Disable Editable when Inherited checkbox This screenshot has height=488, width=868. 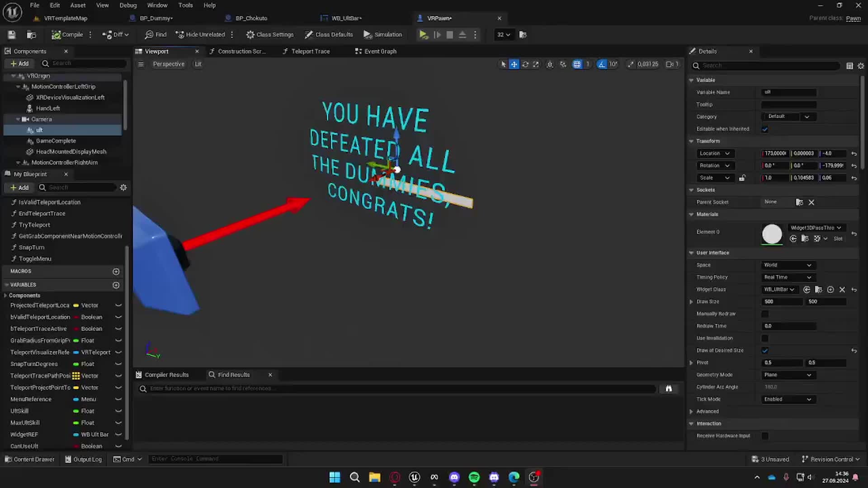(765, 129)
